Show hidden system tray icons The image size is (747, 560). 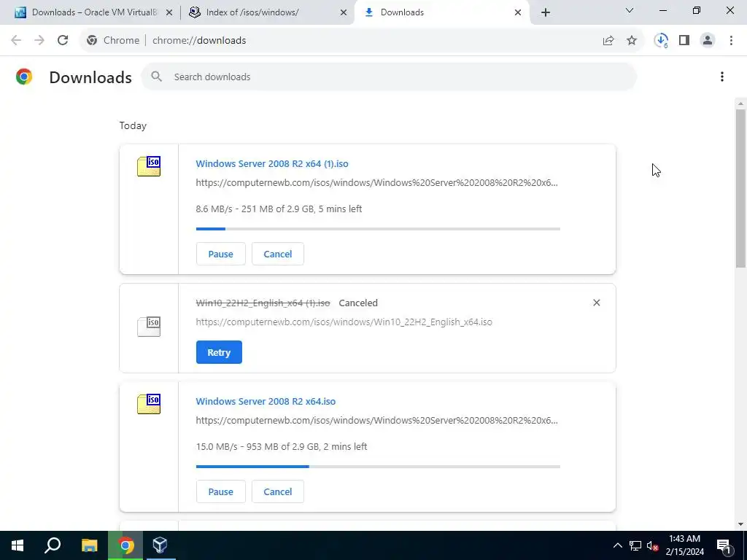click(x=617, y=545)
